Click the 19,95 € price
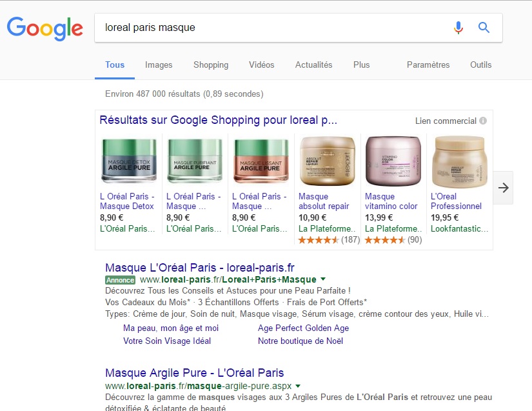The image size is (532, 411). coord(444,217)
